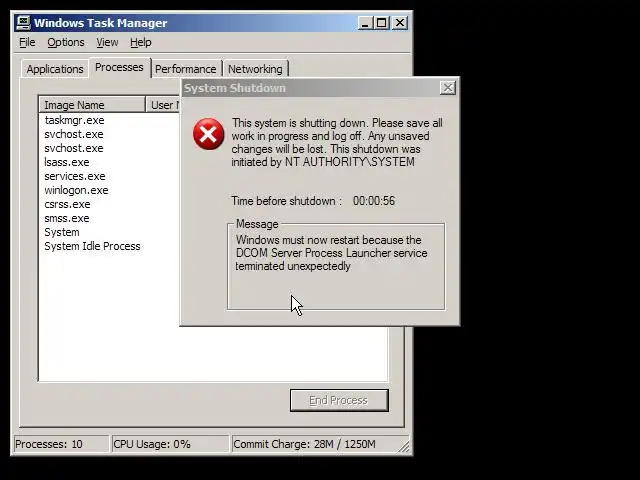This screenshot has width=640, height=480.
Task: Click the shutdown countdown timer 00:00:56
Action: (x=374, y=201)
